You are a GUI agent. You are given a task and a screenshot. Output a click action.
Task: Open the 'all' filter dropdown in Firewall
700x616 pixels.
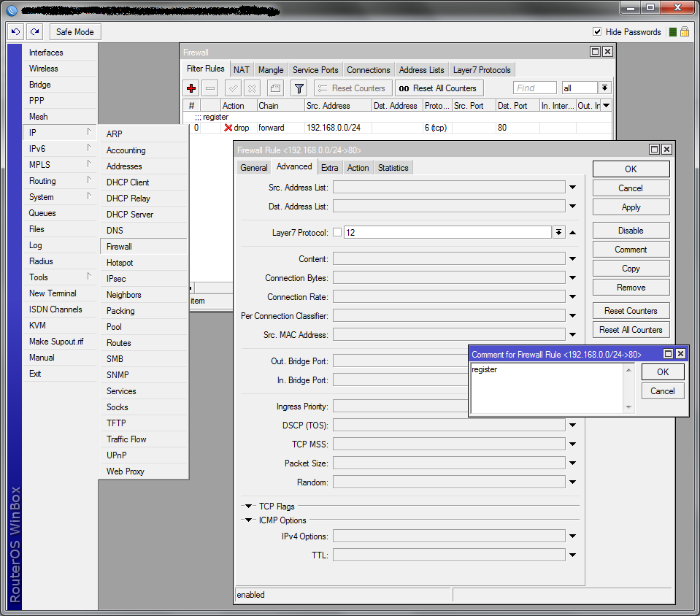[x=604, y=88]
